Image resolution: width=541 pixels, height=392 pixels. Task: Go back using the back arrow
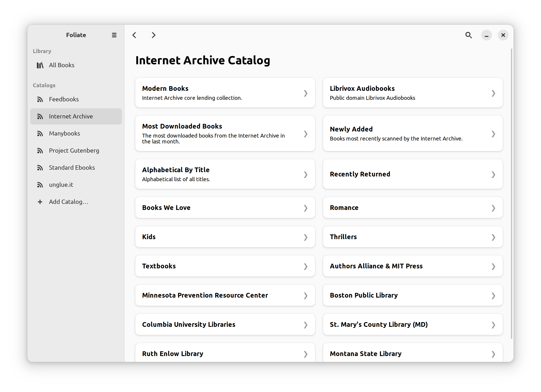pyautogui.click(x=134, y=35)
